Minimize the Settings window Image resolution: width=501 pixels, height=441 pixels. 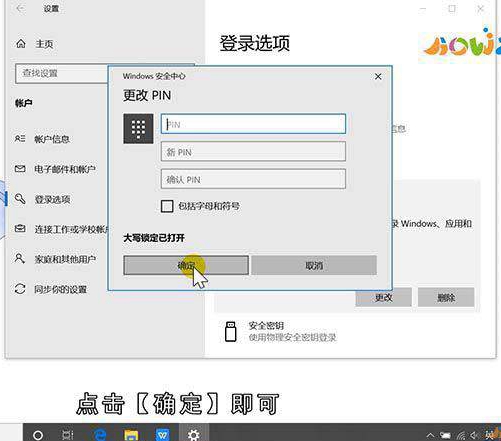423,9
